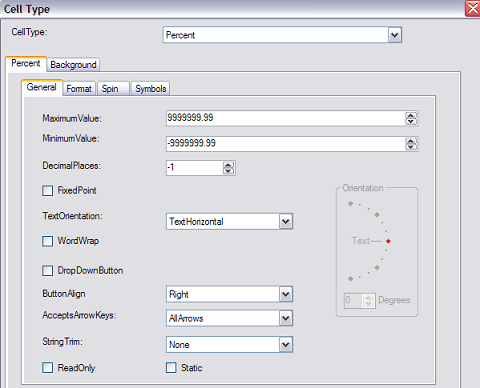Select the Percent tab

click(x=26, y=63)
